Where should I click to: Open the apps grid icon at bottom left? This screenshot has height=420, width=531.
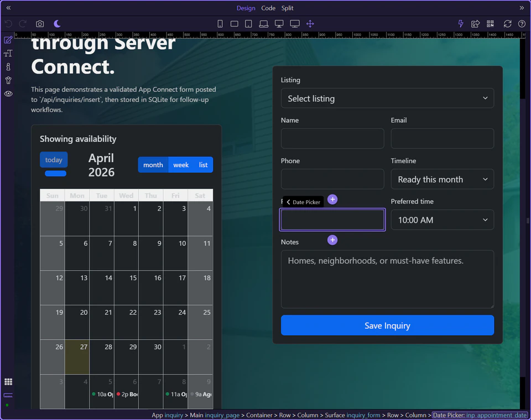(8, 381)
